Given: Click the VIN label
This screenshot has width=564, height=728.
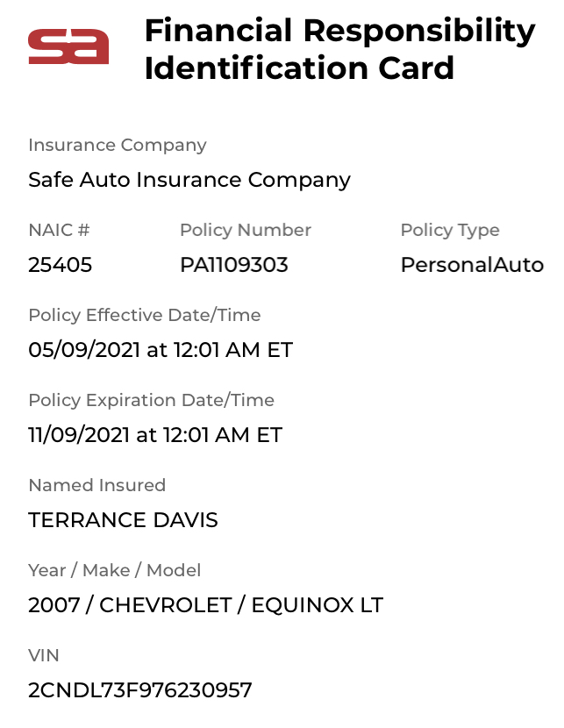Looking at the screenshot, I should pos(44,655).
